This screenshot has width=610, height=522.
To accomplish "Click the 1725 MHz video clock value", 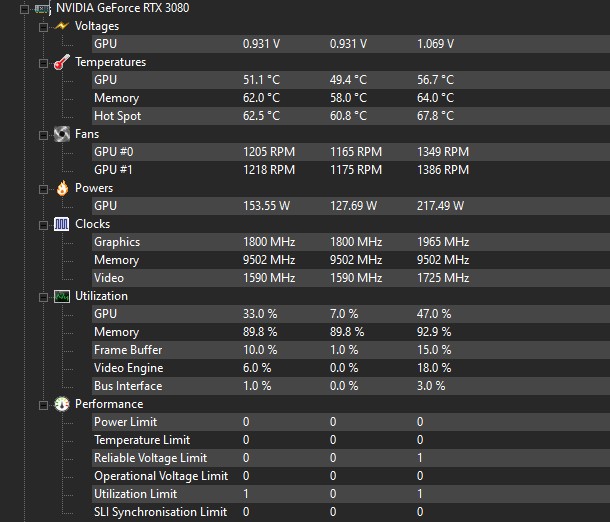I will coord(443,278).
